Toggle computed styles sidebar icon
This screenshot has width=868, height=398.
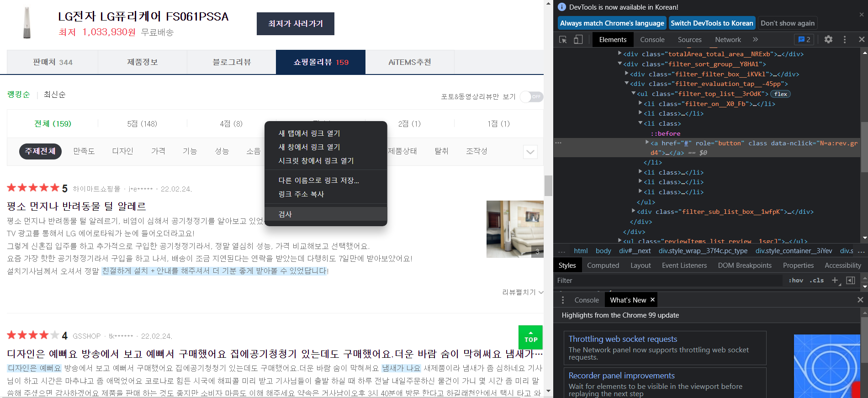pos(851,280)
